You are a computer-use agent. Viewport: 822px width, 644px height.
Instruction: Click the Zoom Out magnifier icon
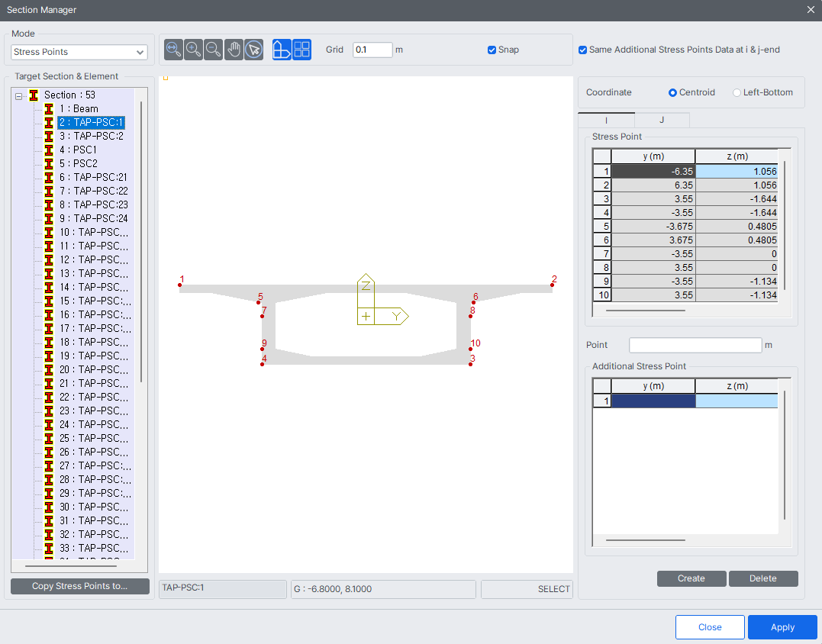click(x=214, y=50)
